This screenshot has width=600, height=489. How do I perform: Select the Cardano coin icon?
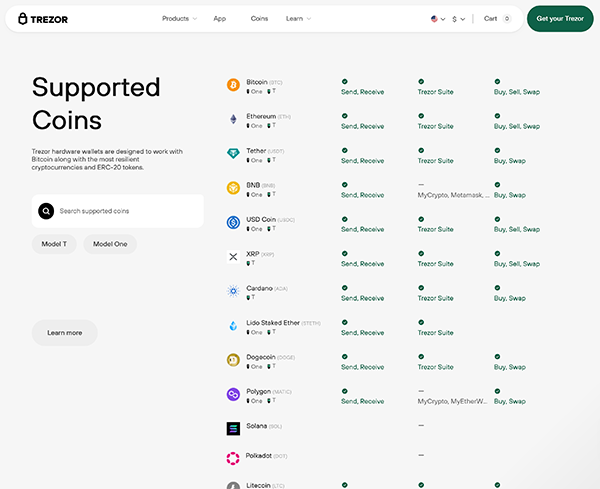233,291
